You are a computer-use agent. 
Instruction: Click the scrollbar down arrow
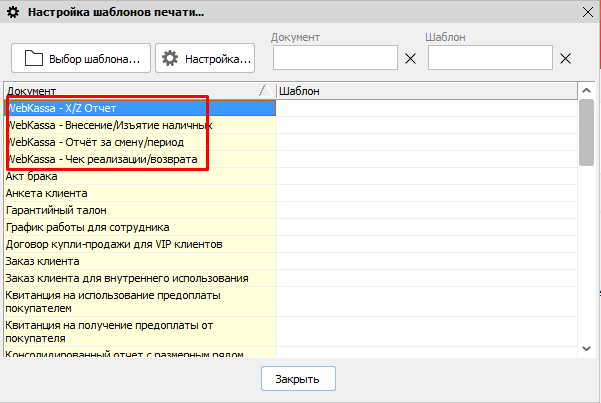[586, 349]
